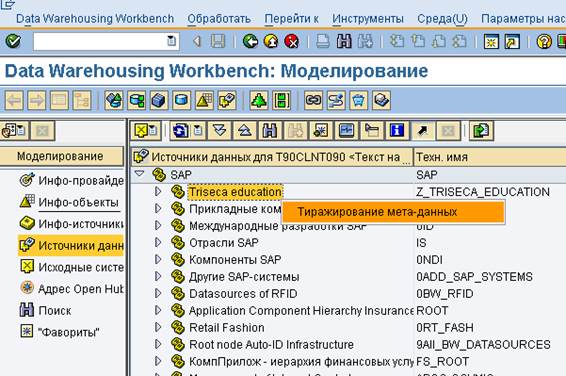Click the 0ADD_SAP_SYSTEMS technical name
Screen dimensions: 566x376
(x=474, y=277)
